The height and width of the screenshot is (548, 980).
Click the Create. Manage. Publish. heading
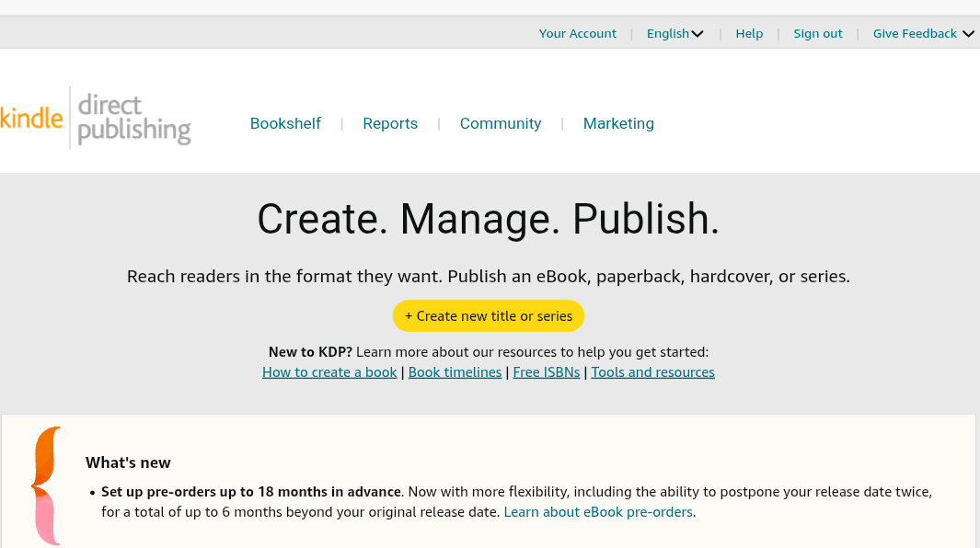coord(489,220)
